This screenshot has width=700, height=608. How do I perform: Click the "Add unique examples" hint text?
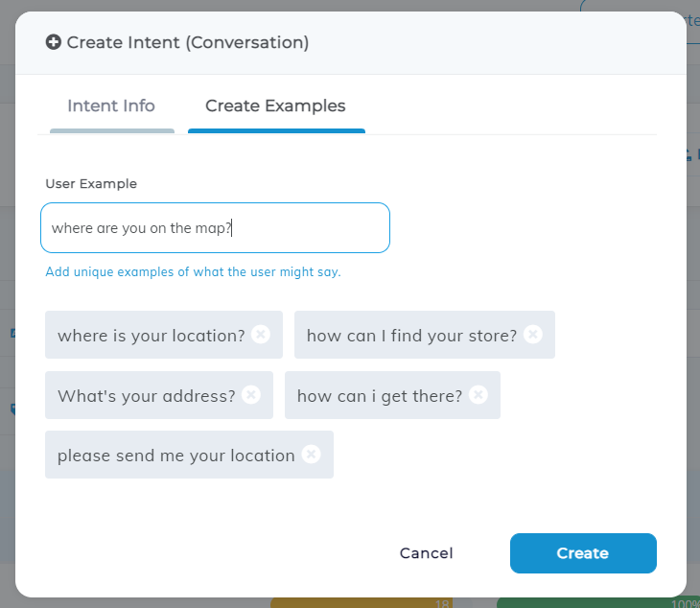(x=193, y=271)
